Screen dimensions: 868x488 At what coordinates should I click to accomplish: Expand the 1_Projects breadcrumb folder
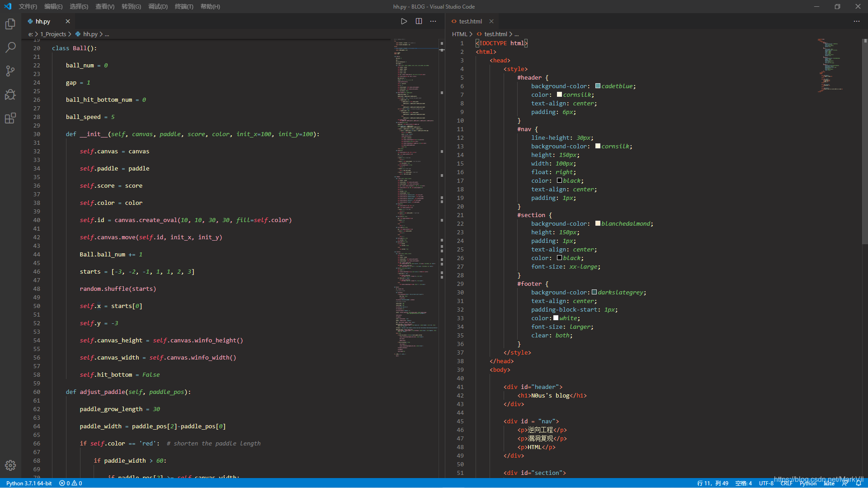[53, 34]
